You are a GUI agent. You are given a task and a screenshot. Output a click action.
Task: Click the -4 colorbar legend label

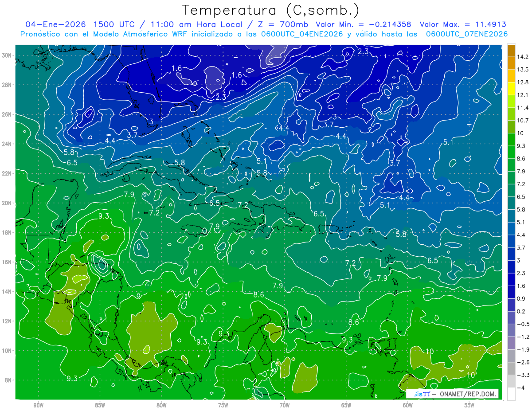click(x=520, y=388)
